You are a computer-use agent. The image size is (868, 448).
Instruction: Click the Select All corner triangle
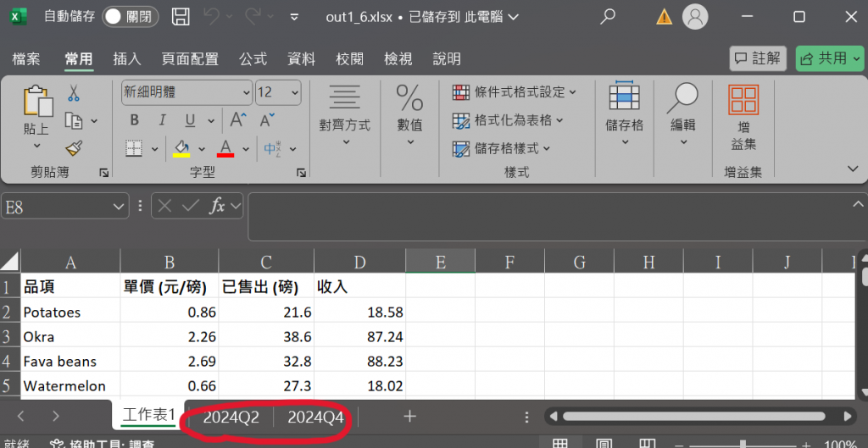10,261
